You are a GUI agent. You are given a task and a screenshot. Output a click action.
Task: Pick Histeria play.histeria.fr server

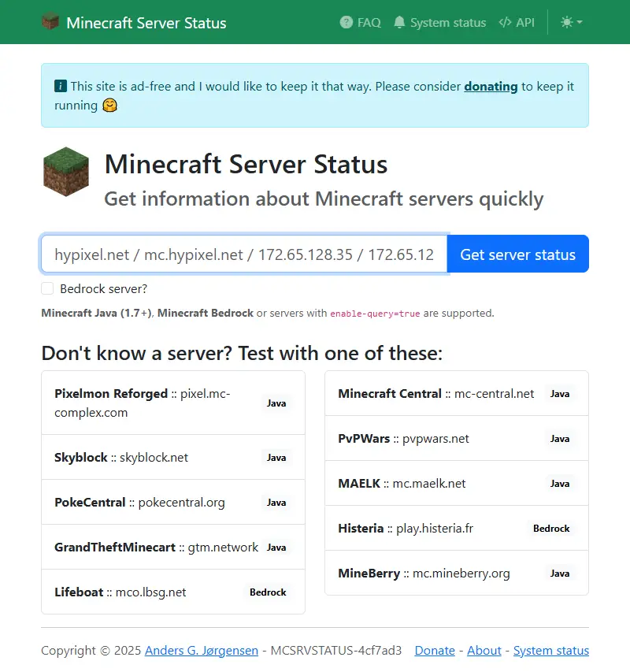457,528
